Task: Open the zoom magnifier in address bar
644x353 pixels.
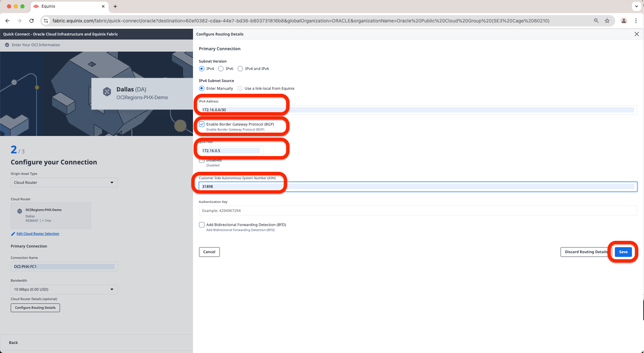Action: point(596,21)
